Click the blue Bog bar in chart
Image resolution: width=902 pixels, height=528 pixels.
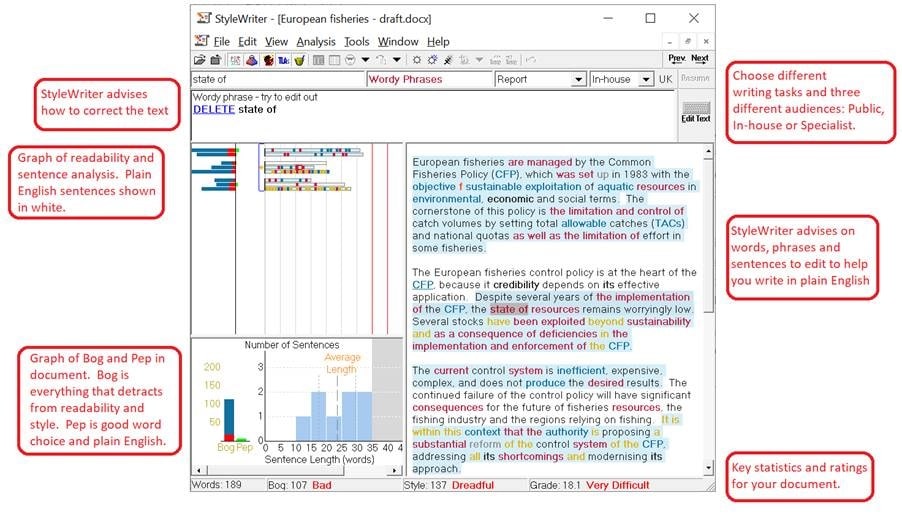[229, 416]
